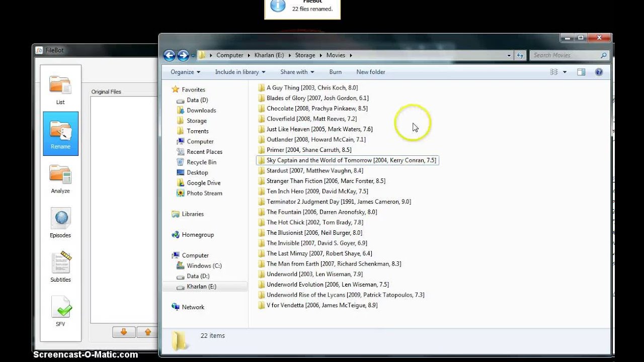Open the SFV panel in FileBot
The height and width of the screenshot is (362, 644).
[x=60, y=311]
